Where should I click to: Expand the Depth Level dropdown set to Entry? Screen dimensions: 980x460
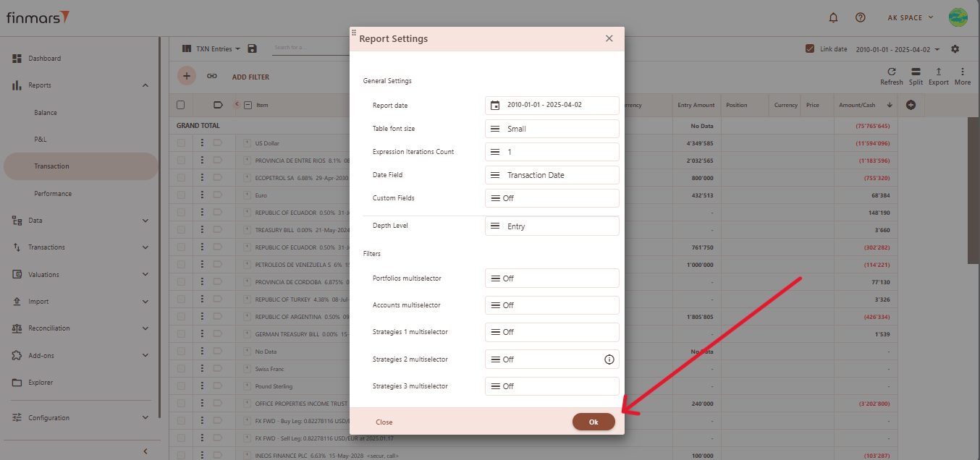click(x=552, y=226)
